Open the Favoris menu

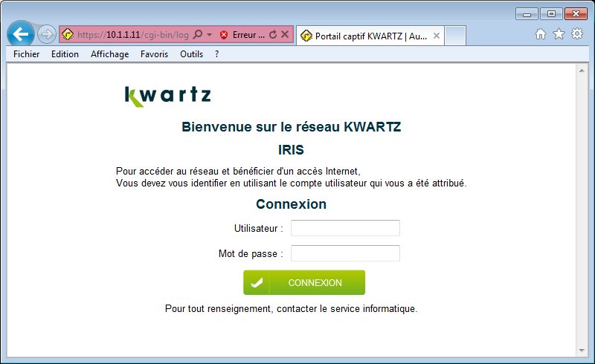[x=154, y=54]
